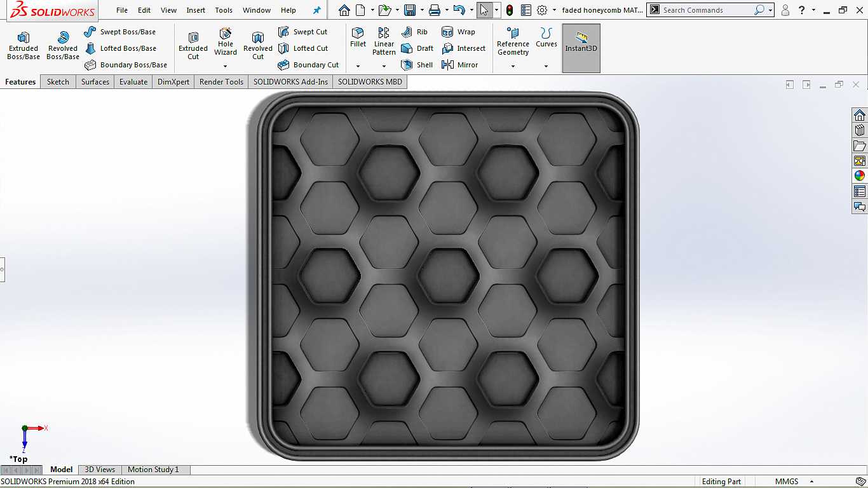Click the Rebuild traffic light icon
This screenshot has height=488, width=868.
click(510, 10)
